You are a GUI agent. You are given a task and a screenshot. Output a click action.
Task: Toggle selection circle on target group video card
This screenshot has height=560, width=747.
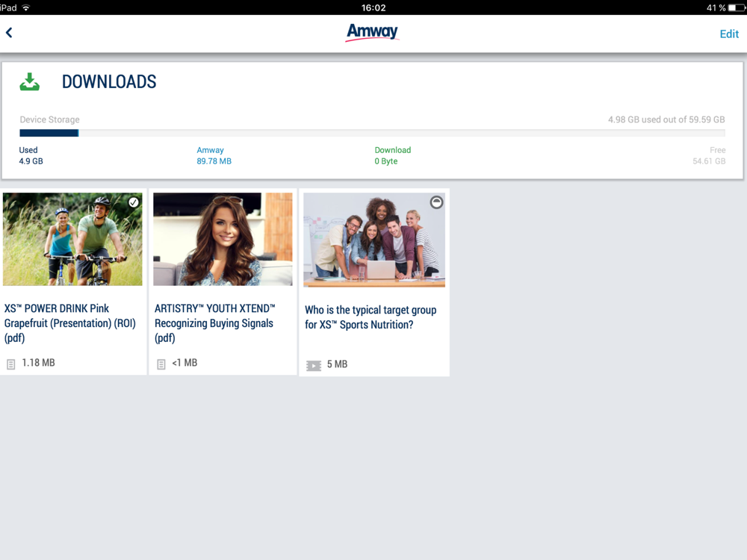pyautogui.click(x=436, y=202)
